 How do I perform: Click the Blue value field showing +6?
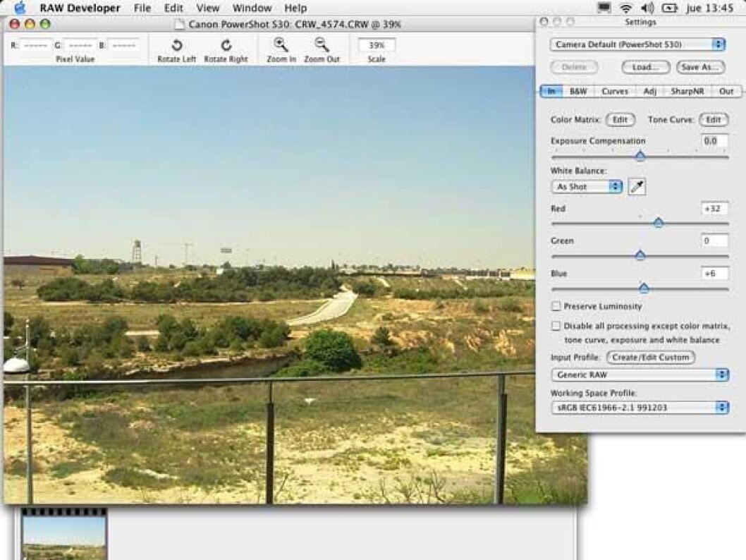coord(714,274)
